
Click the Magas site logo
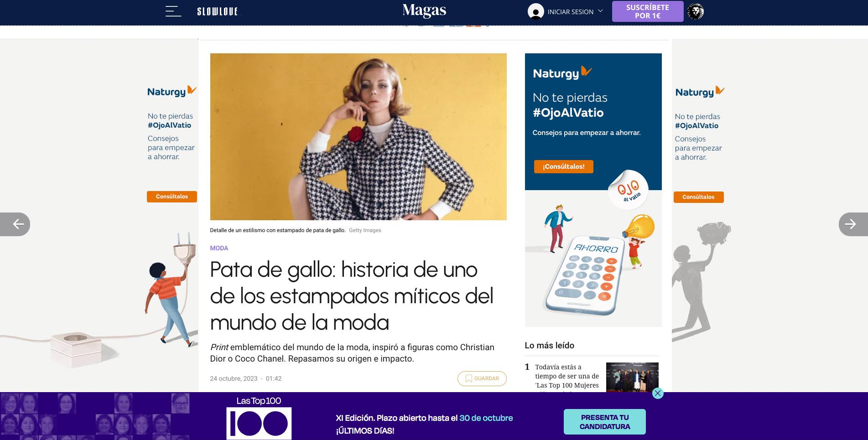tap(424, 10)
